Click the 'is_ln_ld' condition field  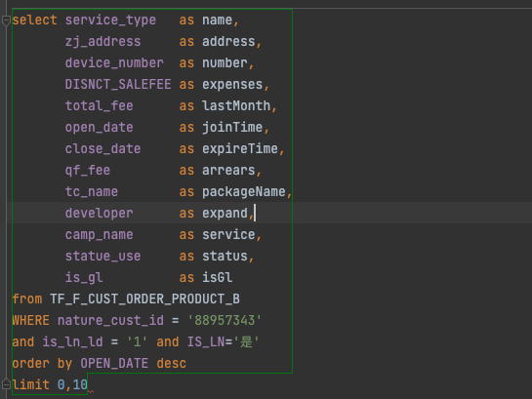pos(72,341)
